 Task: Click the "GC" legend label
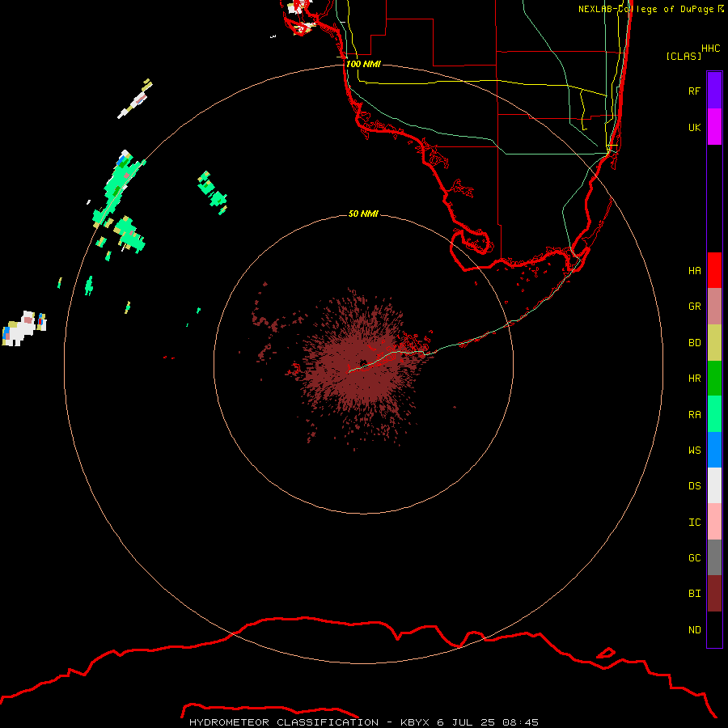[694, 558]
